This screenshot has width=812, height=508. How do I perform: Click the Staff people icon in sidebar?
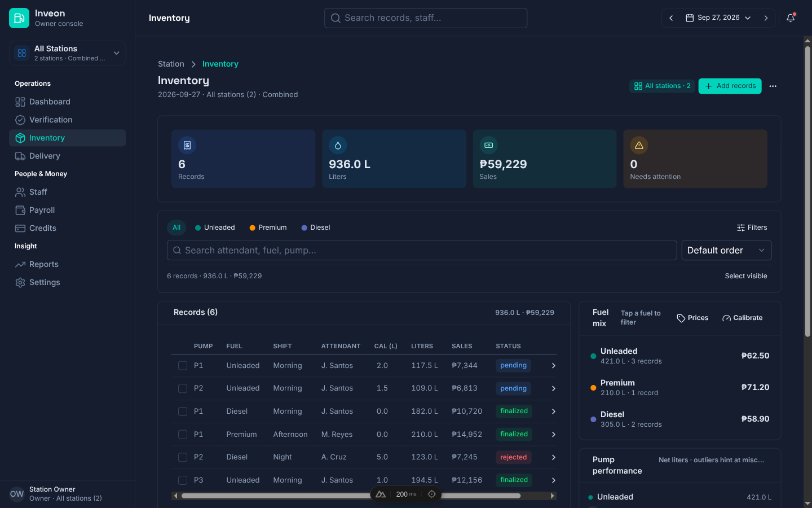click(x=20, y=192)
